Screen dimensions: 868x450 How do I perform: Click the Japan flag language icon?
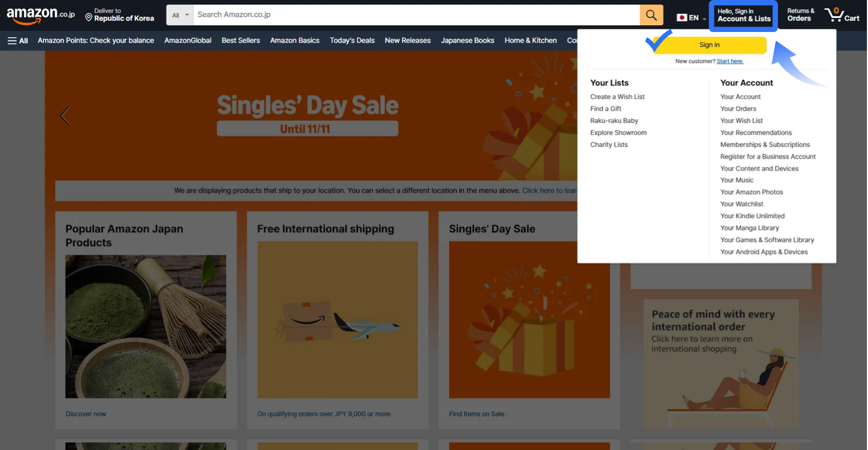pos(682,18)
